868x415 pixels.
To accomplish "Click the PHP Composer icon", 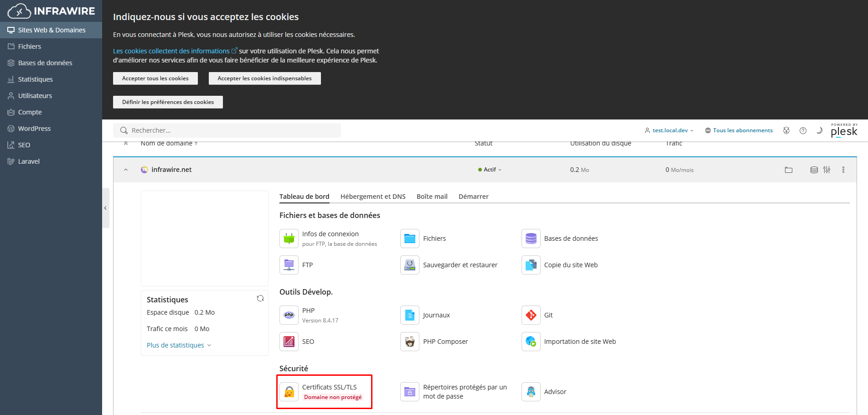I will [x=409, y=342].
